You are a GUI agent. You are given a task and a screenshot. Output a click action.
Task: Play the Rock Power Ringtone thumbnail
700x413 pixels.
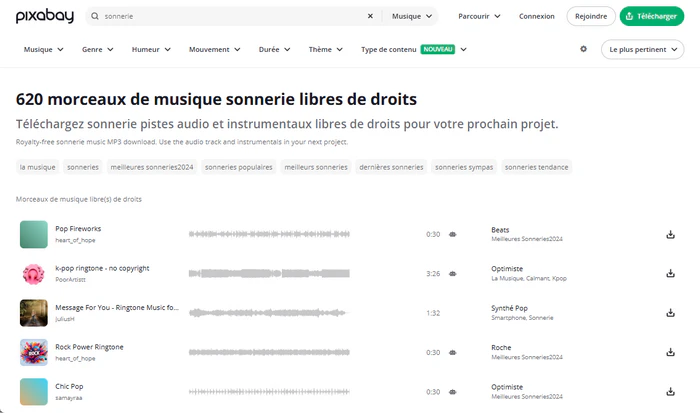pyautogui.click(x=34, y=352)
